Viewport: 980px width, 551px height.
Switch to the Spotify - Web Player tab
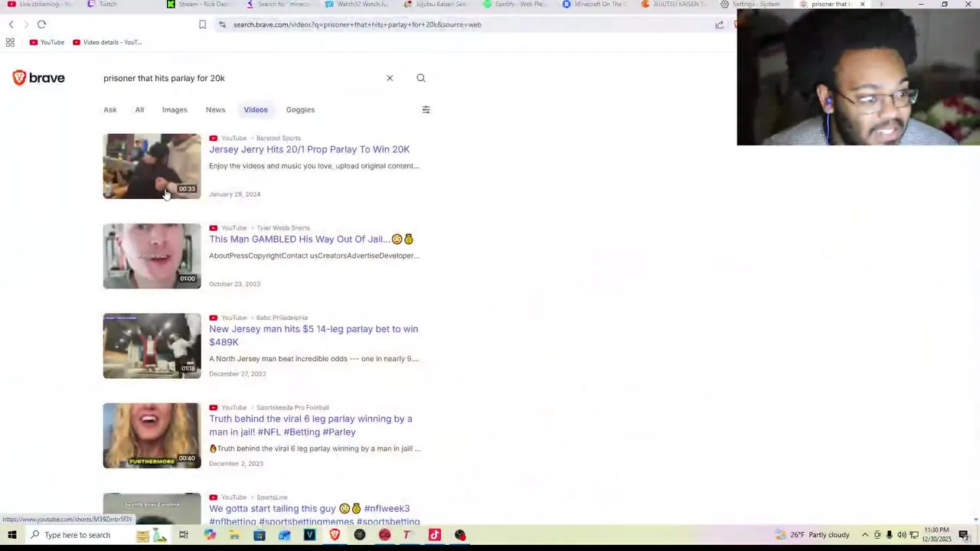(514, 5)
